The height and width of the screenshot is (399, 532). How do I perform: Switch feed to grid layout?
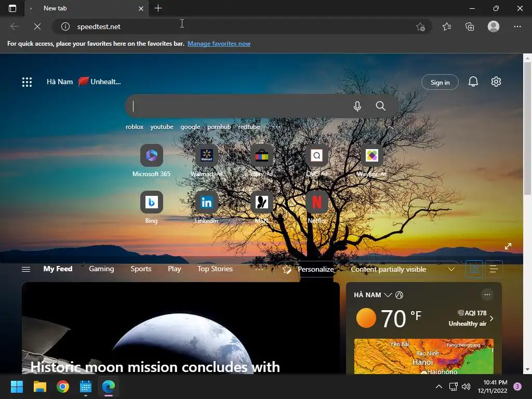click(x=474, y=270)
